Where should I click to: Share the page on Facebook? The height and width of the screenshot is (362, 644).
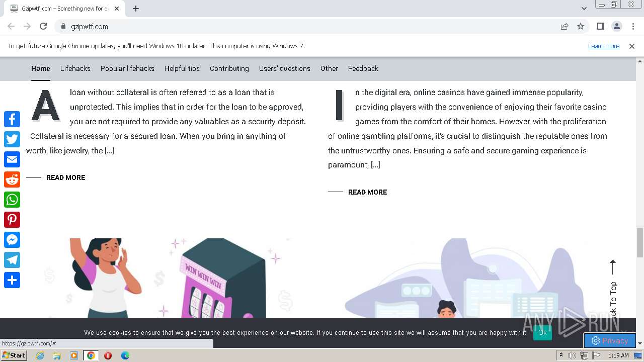click(12, 119)
